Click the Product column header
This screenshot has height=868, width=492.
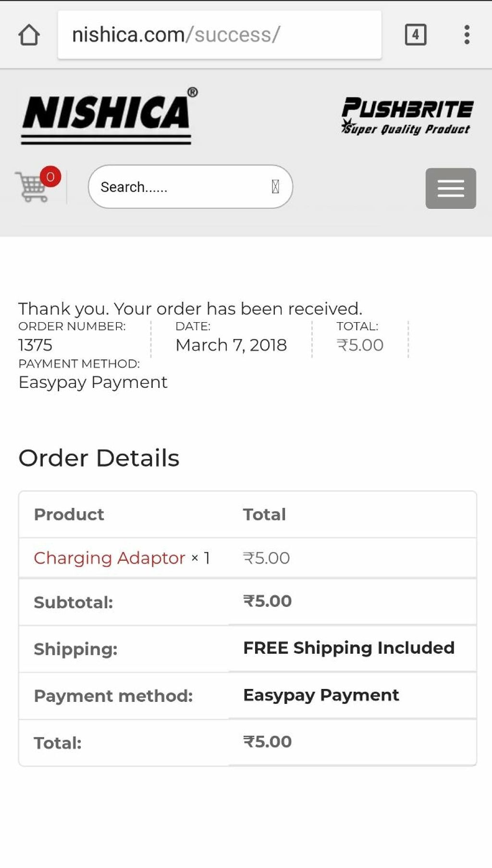point(69,515)
